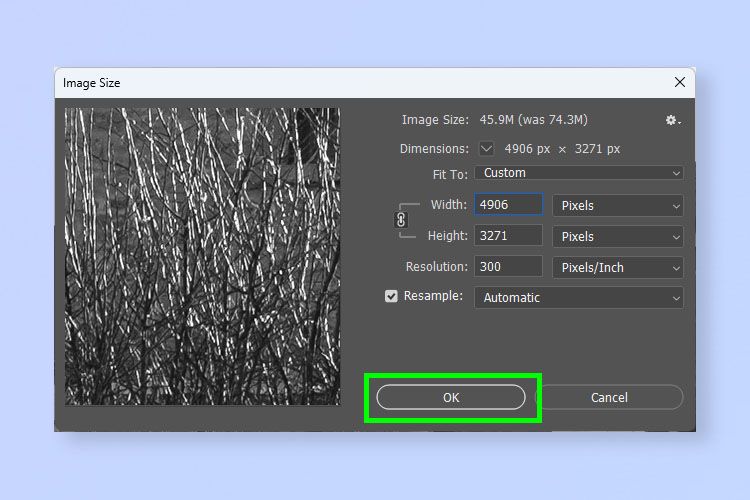
Task: Click the '45.9M (was 74.3M)' text
Action: (533, 120)
